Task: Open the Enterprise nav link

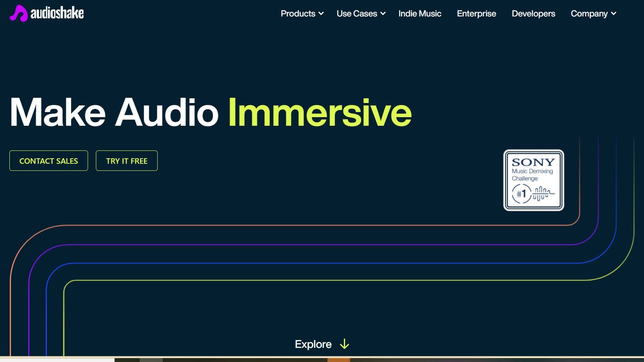Action: tap(476, 14)
